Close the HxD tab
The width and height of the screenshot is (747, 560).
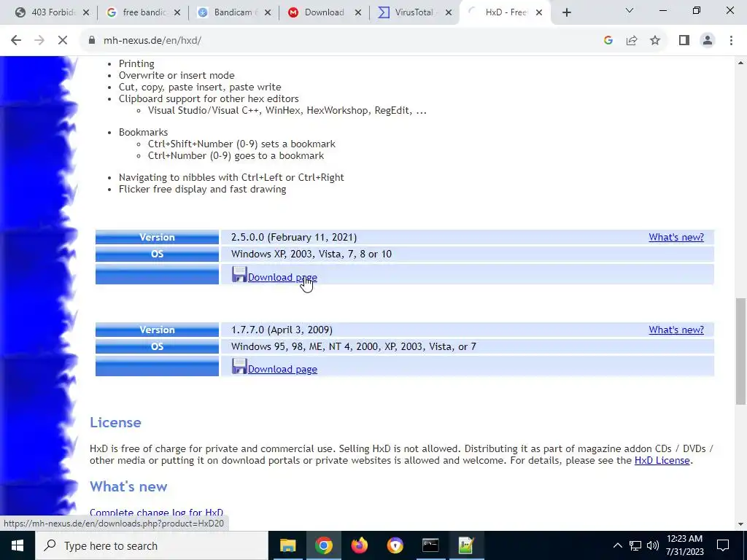[539, 13]
